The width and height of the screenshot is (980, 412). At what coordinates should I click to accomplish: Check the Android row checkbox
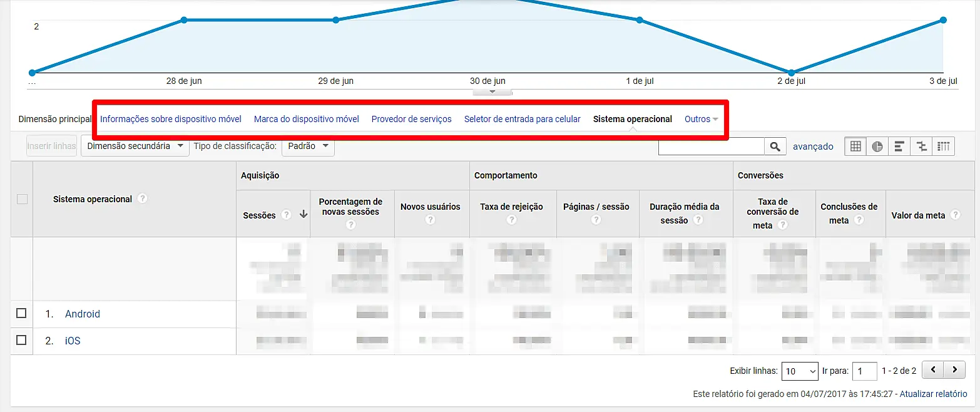(x=21, y=313)
